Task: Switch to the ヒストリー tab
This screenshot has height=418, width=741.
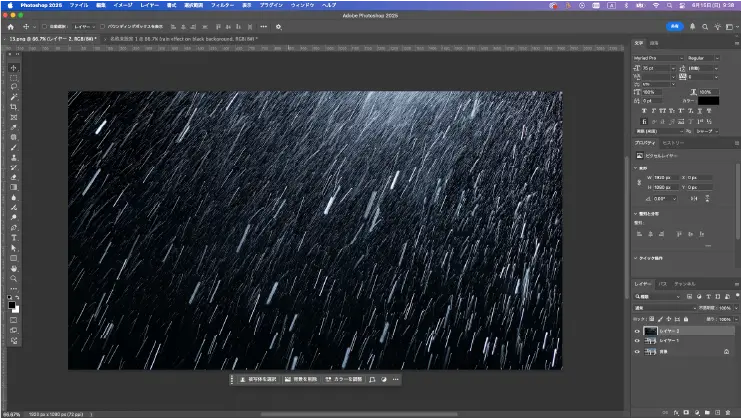Action: click(673, 143)
